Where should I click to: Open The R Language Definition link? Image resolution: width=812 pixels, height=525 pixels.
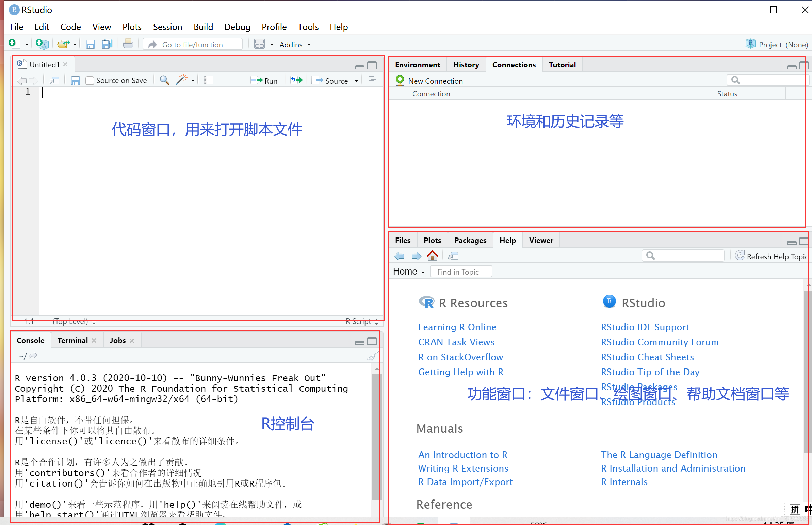click(659, 455)
